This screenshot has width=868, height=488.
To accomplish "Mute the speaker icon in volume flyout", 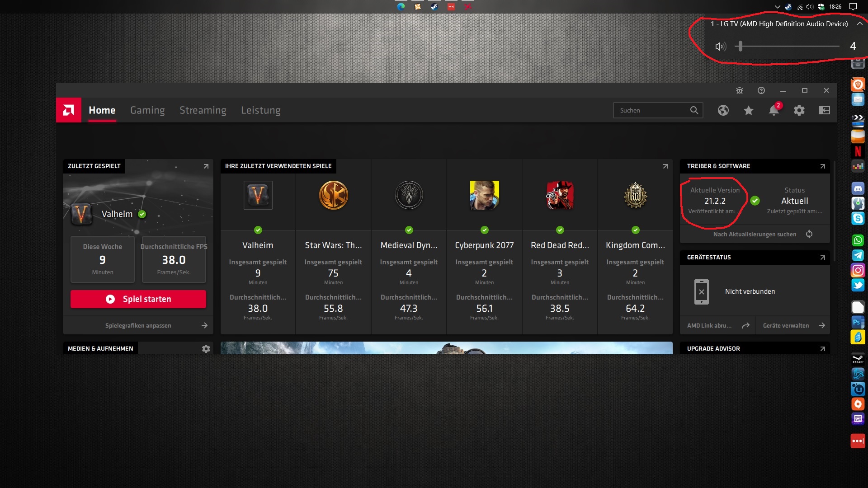I will (720, 46).
